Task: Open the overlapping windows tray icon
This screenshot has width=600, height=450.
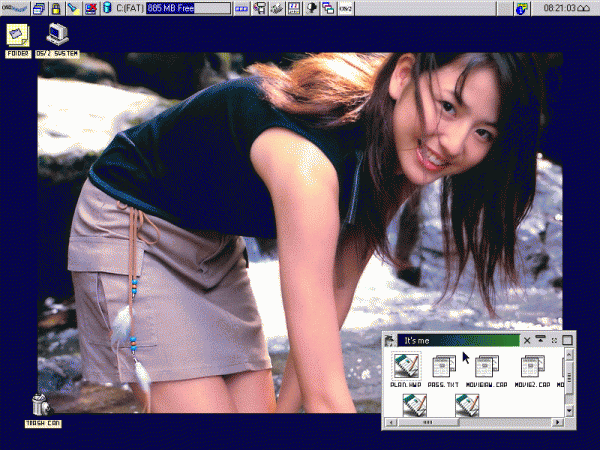Action: (328, 8)
